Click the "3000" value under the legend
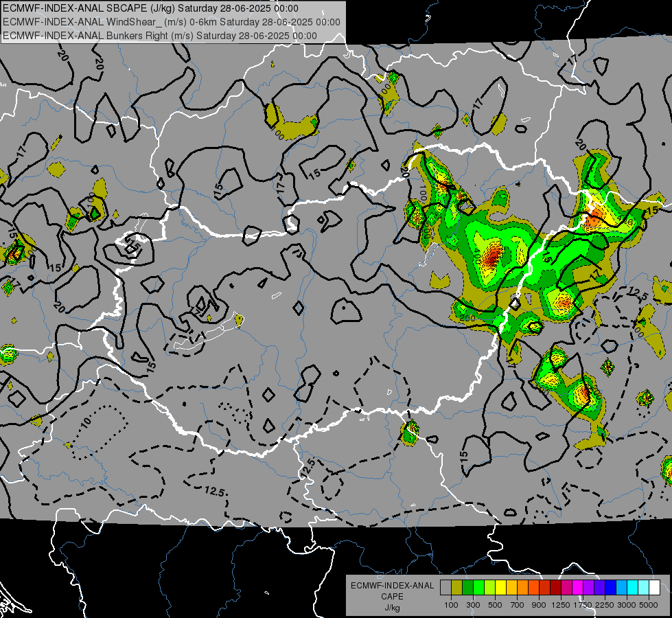Viewport: 672px width, 618px height. (627, 605)
